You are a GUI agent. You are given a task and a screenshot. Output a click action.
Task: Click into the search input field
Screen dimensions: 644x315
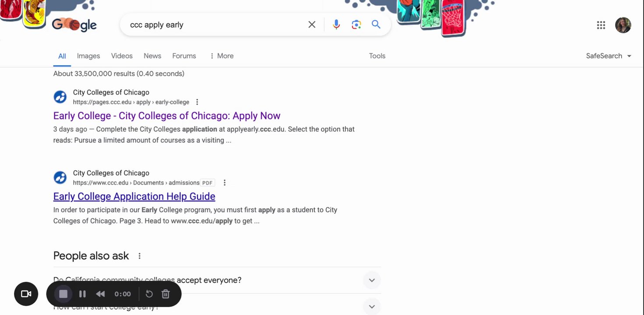pos(215,25)
